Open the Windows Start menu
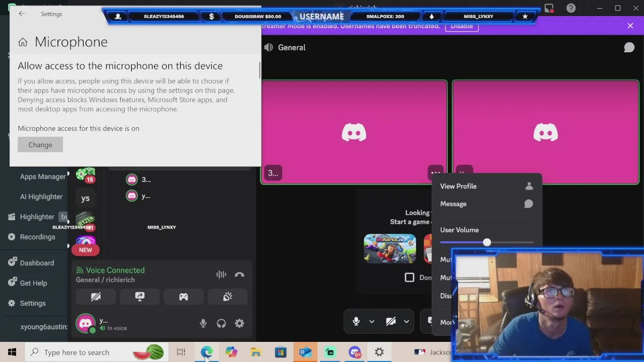Viewport: 644px width, 362px height. click(12, 352)
